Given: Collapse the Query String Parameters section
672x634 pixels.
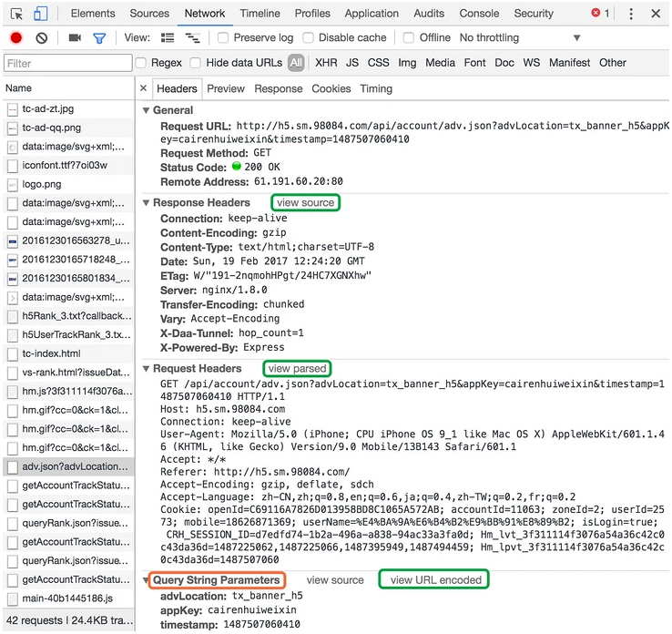Looking at the screenshot, I should tap(146, 580).
